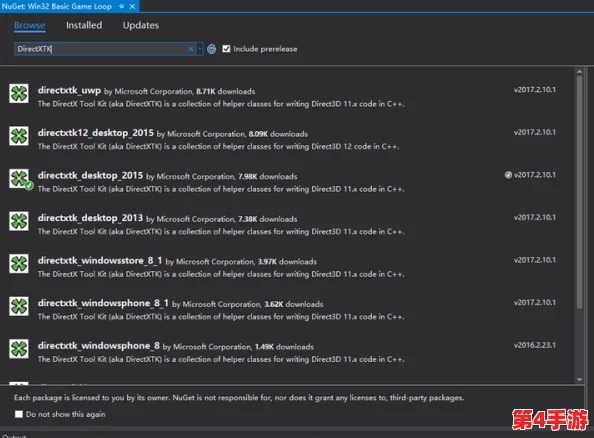This screenshot has height=438, width=594.
Task: Open the Browse tab
Action: (x=30, y=25)
